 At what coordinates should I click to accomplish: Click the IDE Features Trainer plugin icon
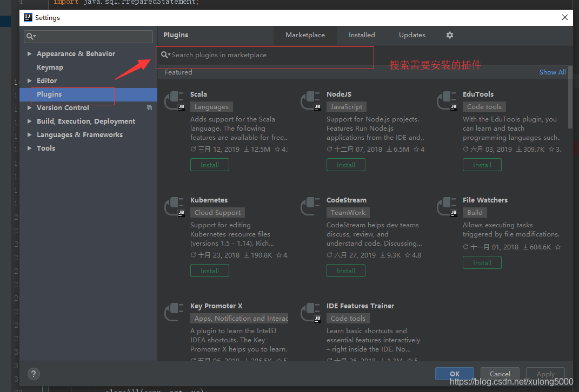point(310,312)
